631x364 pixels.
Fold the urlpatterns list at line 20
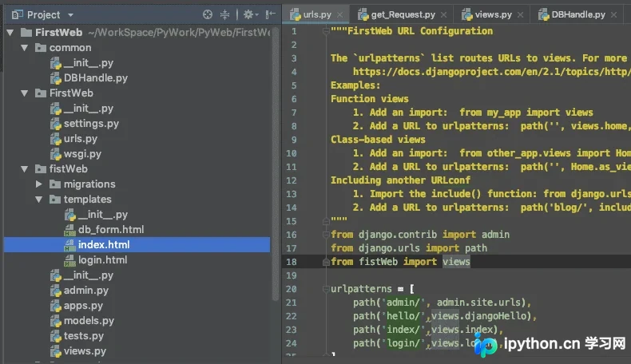click(326, 289)
